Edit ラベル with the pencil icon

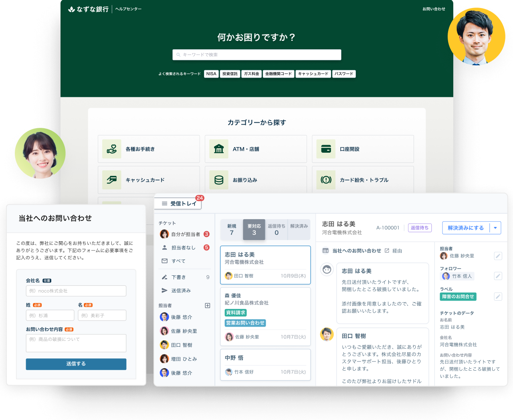(x=498, y=297)
